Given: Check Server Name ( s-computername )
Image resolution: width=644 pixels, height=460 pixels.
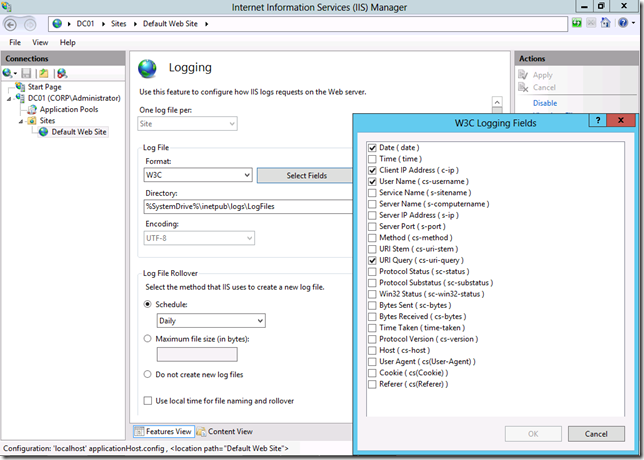Looking at the screenshot, I should coord(372,204).
